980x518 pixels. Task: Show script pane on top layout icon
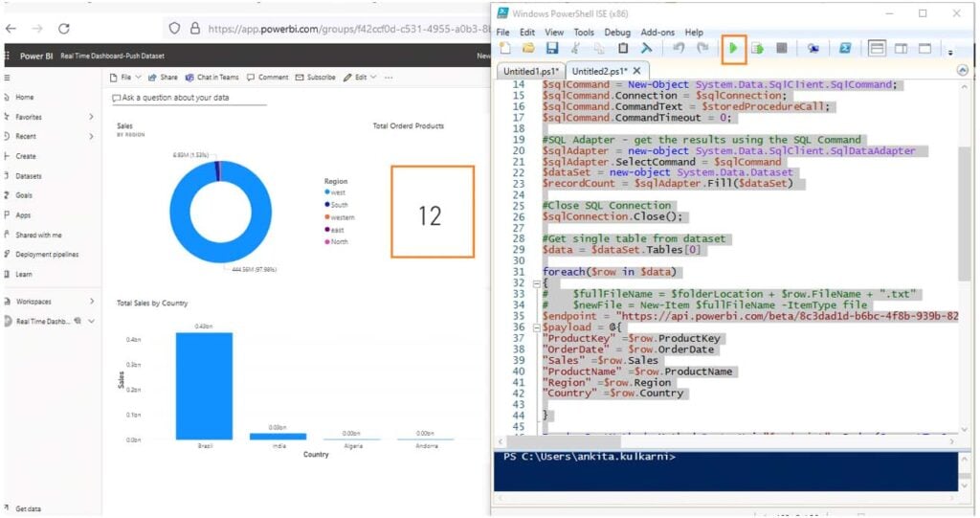tap(877, 48)
